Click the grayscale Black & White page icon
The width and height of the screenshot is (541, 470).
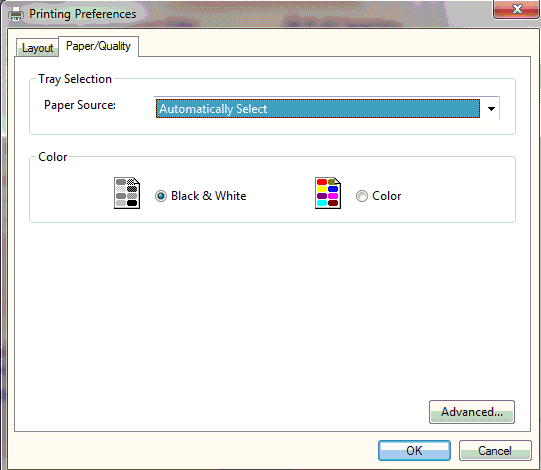click(x=127, y=193)
